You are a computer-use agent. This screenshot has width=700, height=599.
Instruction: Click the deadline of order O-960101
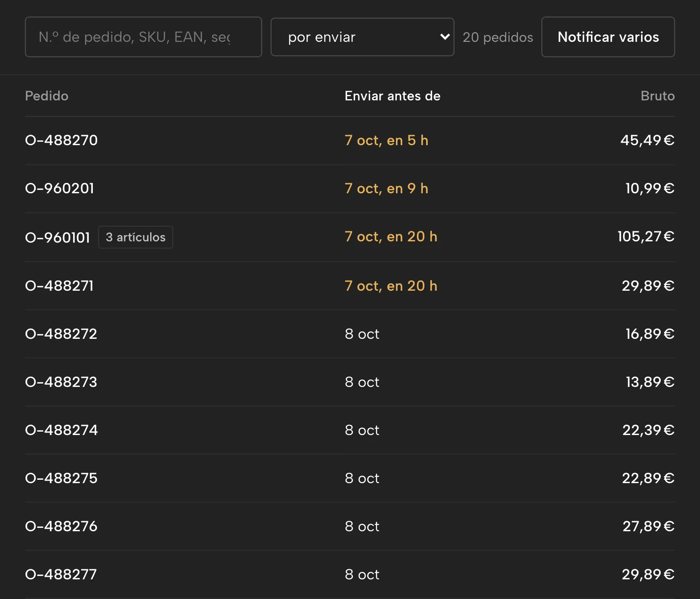(x=391, y=237)
